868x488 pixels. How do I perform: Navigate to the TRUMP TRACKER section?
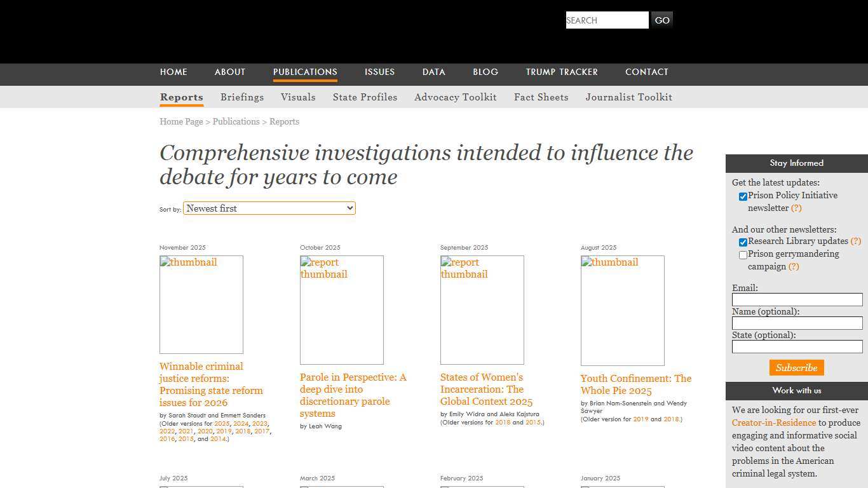click(562, 72)
